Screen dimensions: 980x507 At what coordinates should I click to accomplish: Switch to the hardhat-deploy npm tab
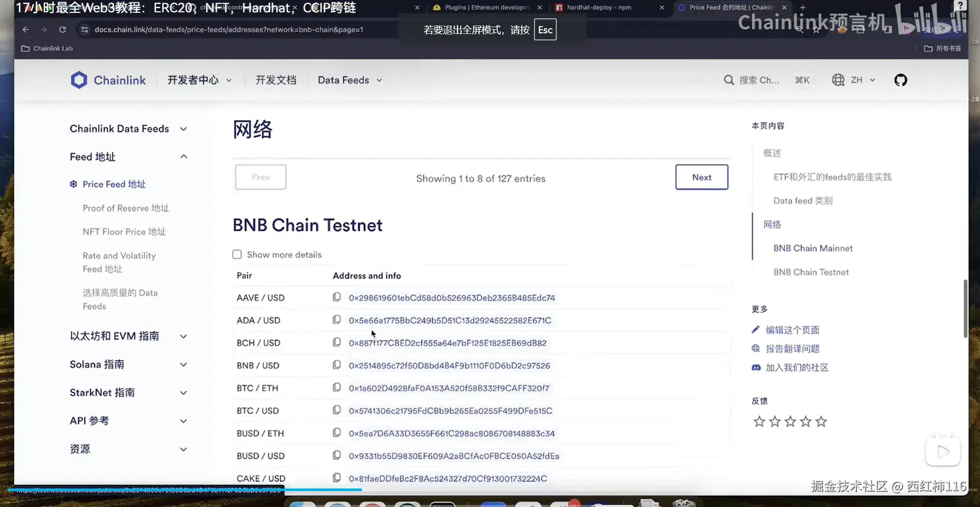coord(599,8)
